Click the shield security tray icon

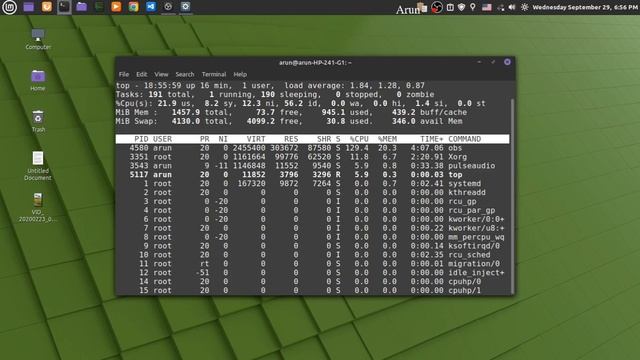[462, 7]
